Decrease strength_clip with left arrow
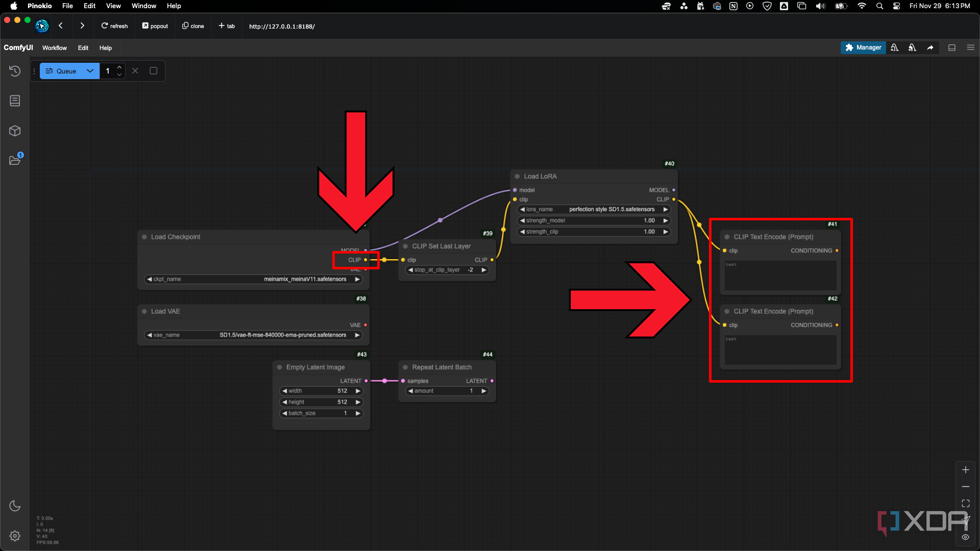 [x=522, y=232]
